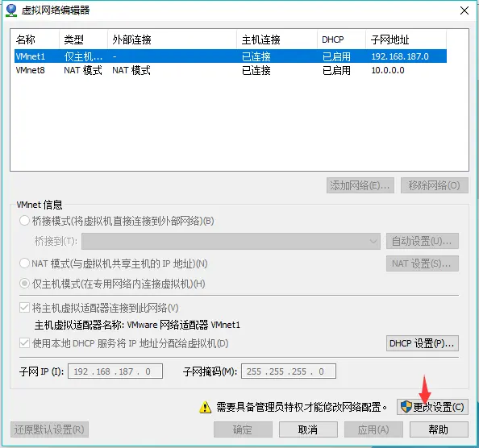The height and width of the screenshot is (448, 479).
Task: Close the 虚拟网络编辑器 dialog
Action: 464,10
